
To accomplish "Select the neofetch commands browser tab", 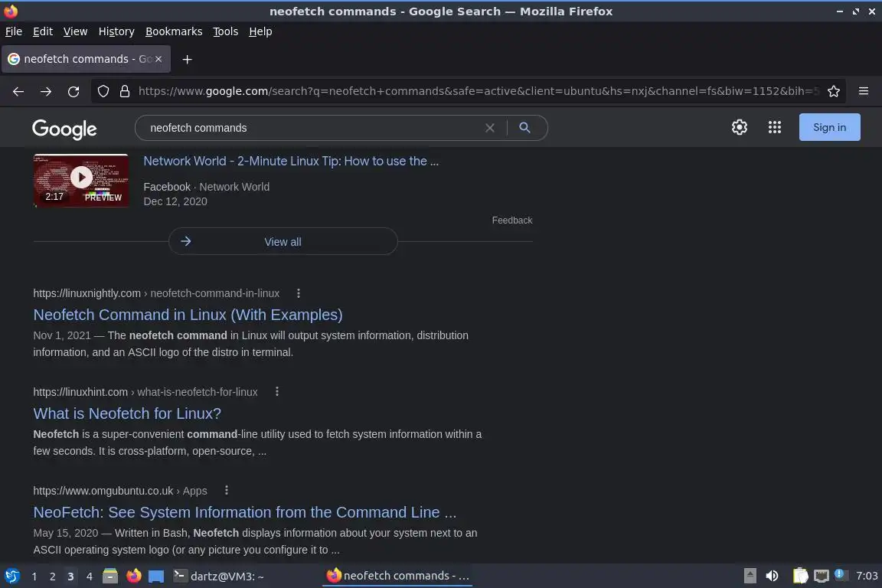I will 86,59.
